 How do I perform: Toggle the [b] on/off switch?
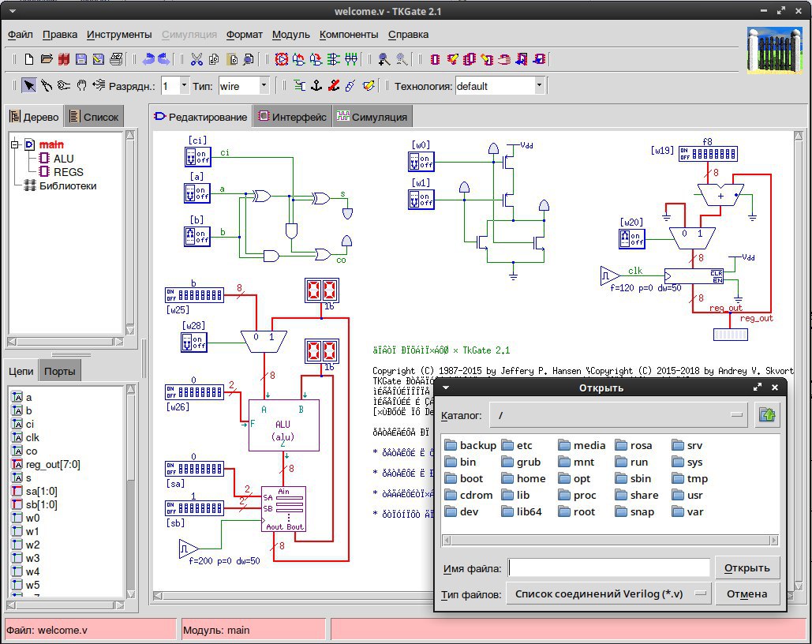point(197,236)
